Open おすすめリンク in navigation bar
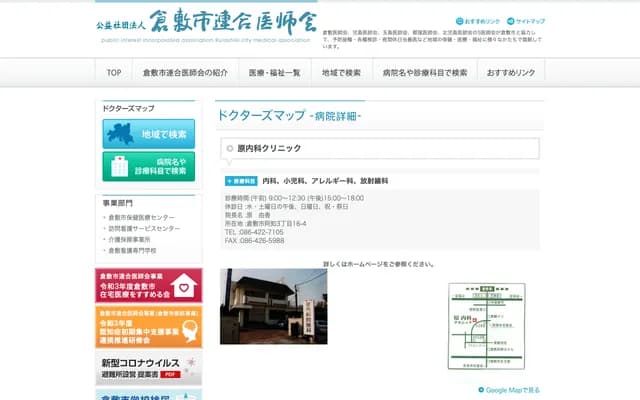The height and width of the screenshot is (400, 640). [x=511, y=73]
